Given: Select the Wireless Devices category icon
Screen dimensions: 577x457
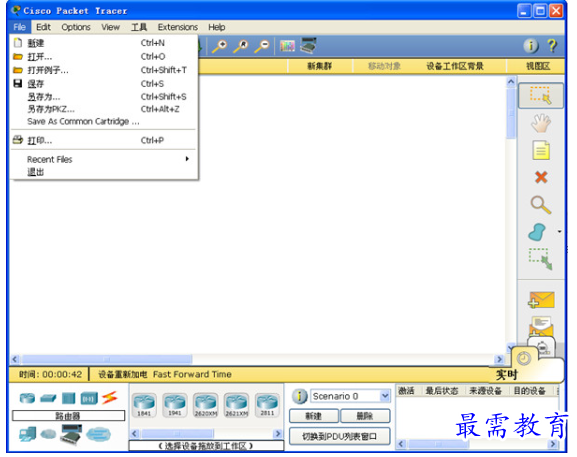Looking at the screenshot, I should [89, 398].
